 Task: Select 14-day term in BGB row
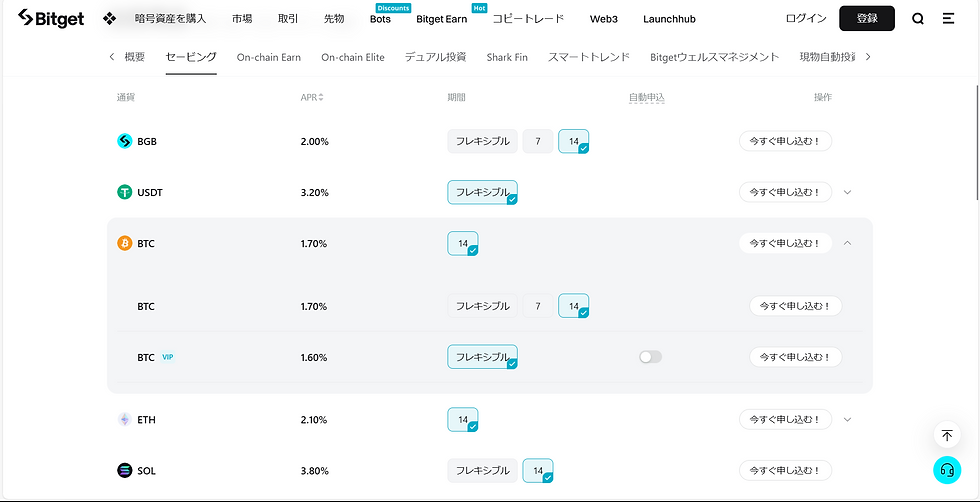574,141
